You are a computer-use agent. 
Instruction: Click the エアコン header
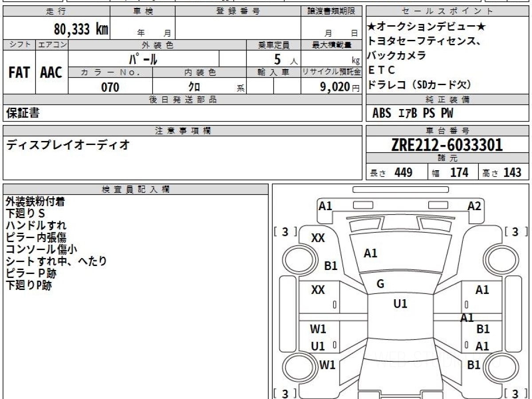pyautogui.click(x=51, y=45)
